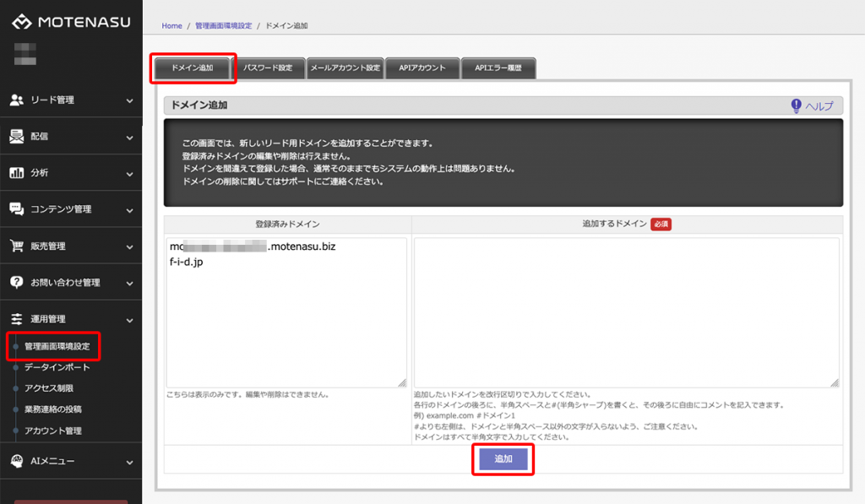The image size is (865, 504).
Task: Collapse the 運用管理 menu chevron
Action: point(129,320)
